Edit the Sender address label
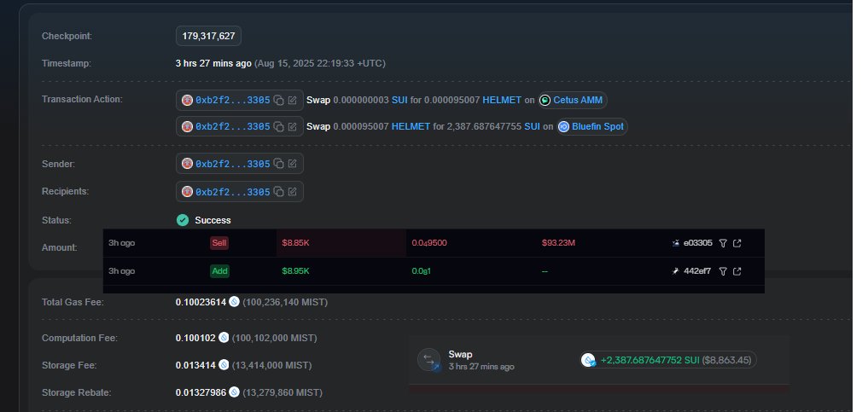Image resolution: width=868 pixels, height=412 pixels. pos(292,164)
